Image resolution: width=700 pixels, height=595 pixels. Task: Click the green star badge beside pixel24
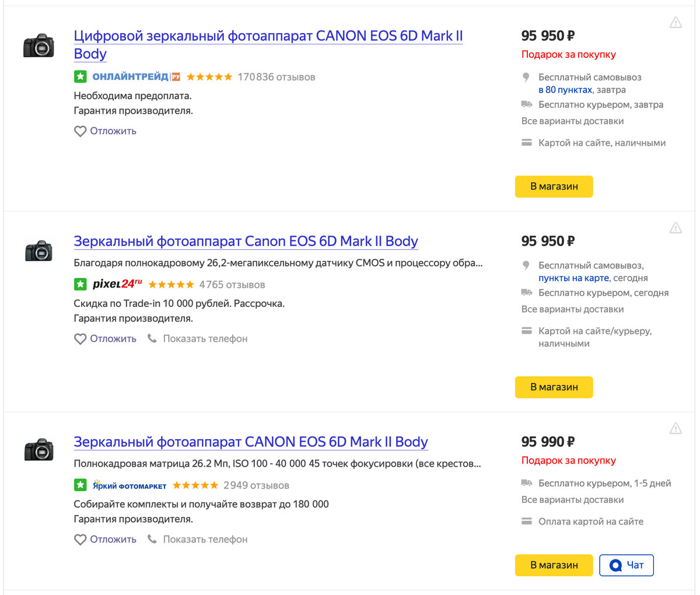click(80, 285)
